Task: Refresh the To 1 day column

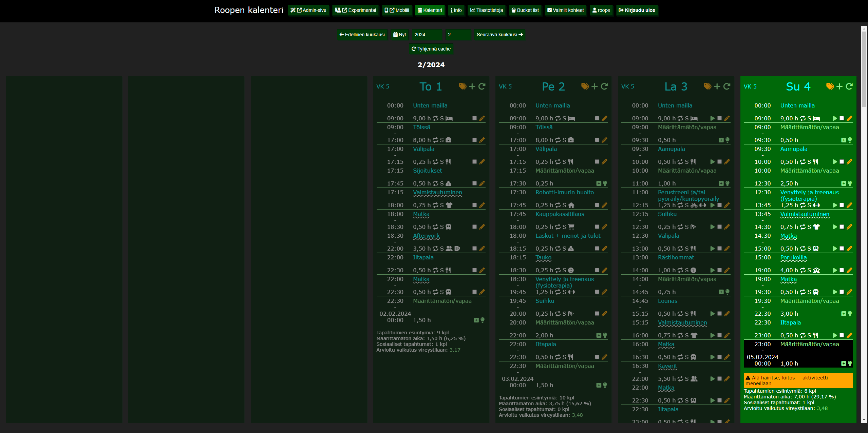Action: 482,86
